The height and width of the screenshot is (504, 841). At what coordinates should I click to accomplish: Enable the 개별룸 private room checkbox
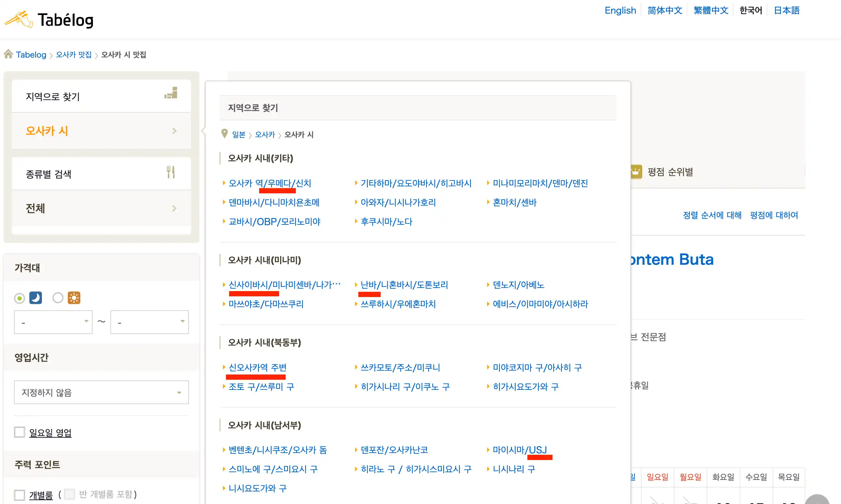20,495
